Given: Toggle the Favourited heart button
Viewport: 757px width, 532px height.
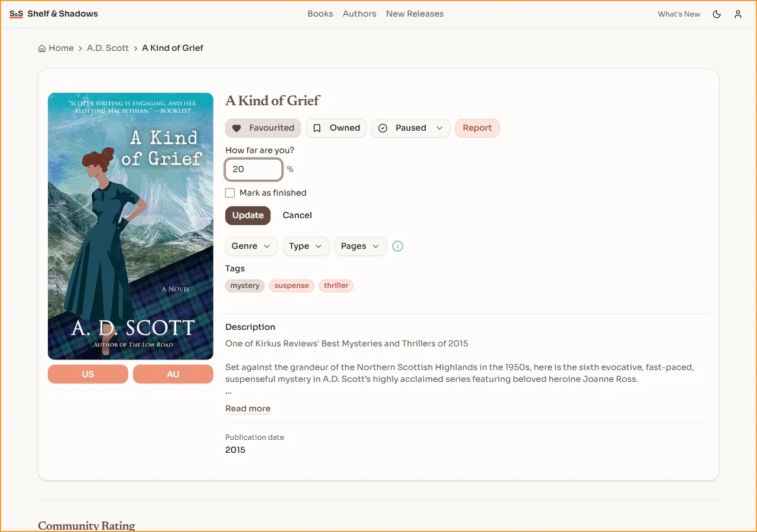Looking at the screenshot, I should coord(263,128).
